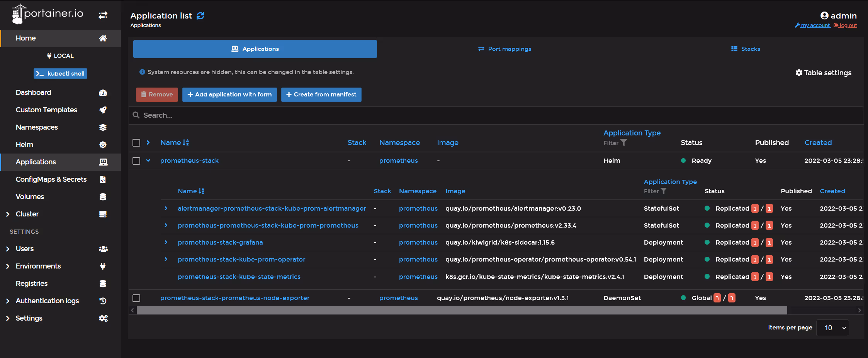Toggle the sidebar collapse arrows icon
868x358 pixels.
[103, 15]
